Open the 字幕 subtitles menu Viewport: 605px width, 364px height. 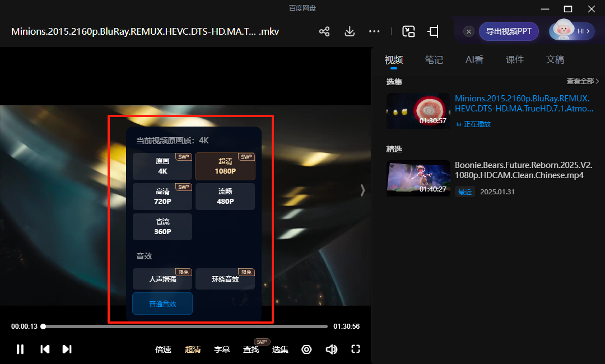[x=222, y=349]
